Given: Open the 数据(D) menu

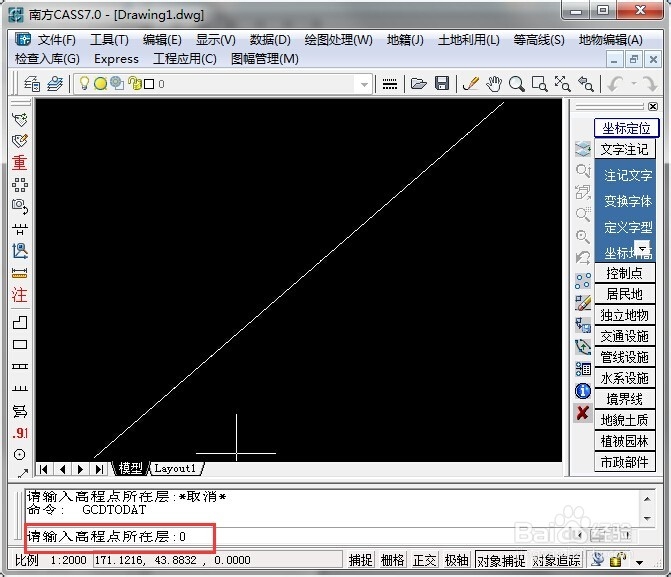Looking at the screenshot, I should click(270, 40).
